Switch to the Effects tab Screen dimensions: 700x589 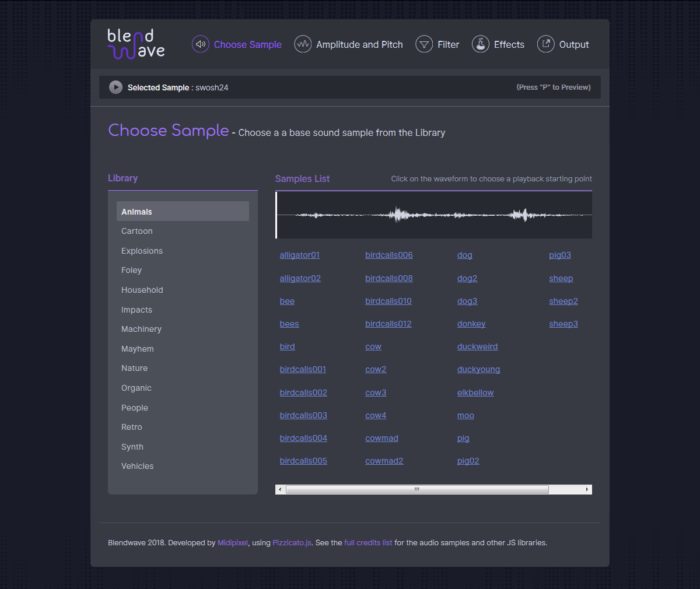tap(509, 44)
